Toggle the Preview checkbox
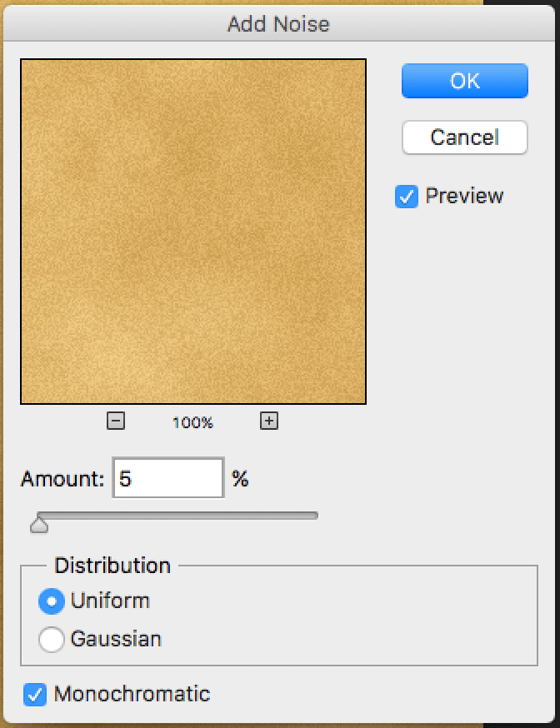 click(x=407, y=196)
